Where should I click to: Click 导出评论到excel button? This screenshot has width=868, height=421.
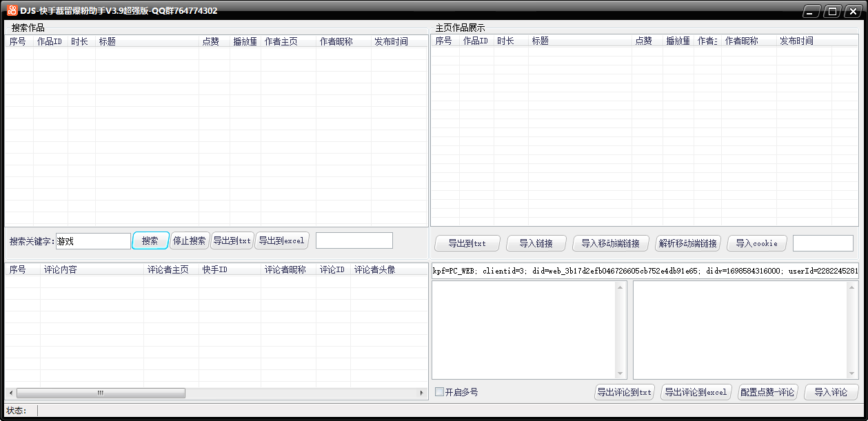pos(695,392)
